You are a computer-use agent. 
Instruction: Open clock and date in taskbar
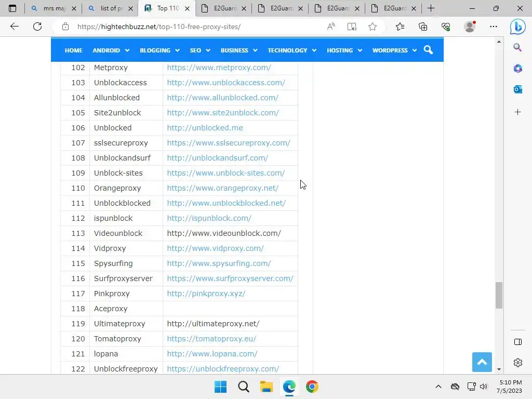(x=510, y=387)
